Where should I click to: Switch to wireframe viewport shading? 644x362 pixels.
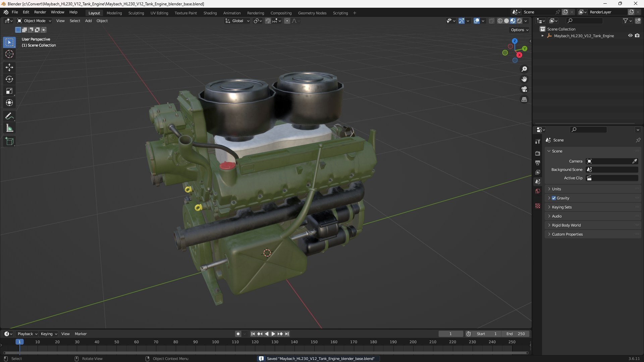[x=500, y=21]
